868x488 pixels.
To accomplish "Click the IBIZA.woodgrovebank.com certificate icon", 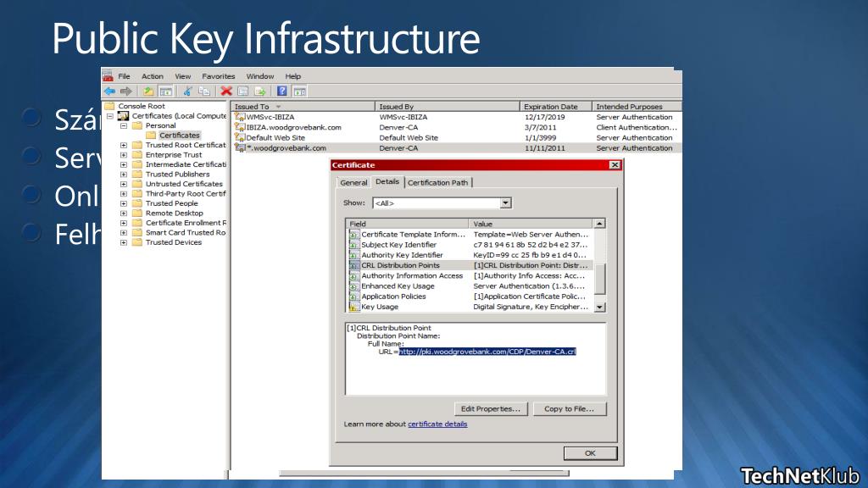I will 240,127.
